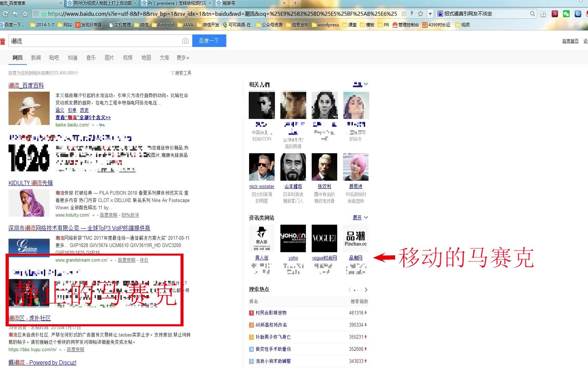This screenshot has height=368, width=588.
Task: Click the favorites star beside the back arrow
Action: click(x=25, y=14)
